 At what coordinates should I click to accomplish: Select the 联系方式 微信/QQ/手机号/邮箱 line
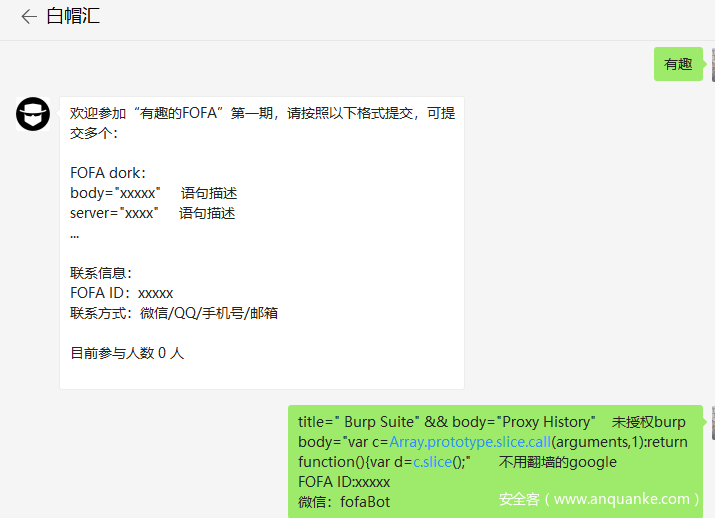point(174,313)
